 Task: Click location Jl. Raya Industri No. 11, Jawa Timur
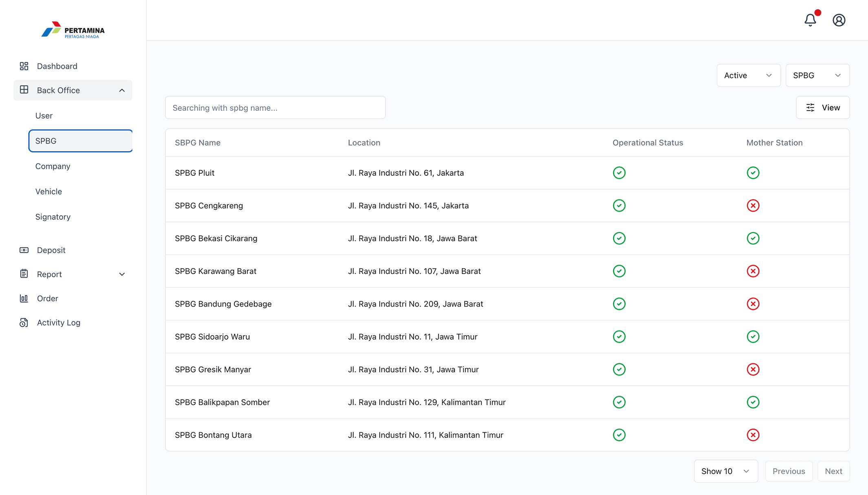[x=412, y=336]
